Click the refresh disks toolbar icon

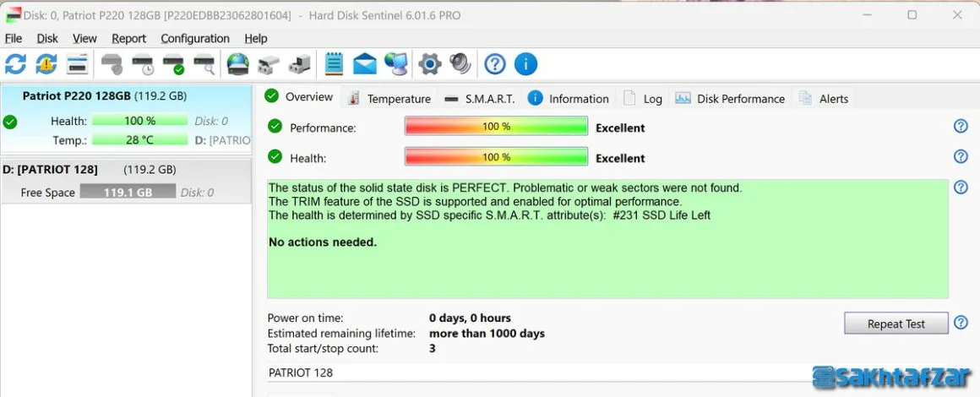pyautogui.click(x=15, y=63)
